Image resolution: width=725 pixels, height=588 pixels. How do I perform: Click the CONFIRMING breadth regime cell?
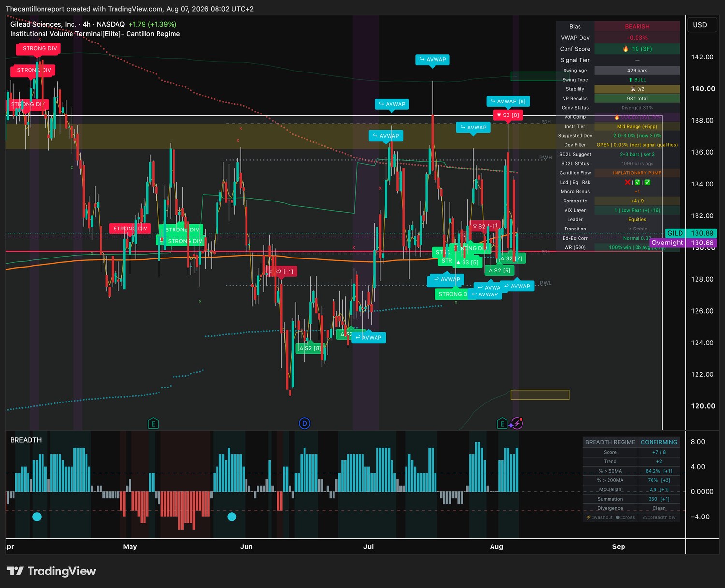point(659,442)
